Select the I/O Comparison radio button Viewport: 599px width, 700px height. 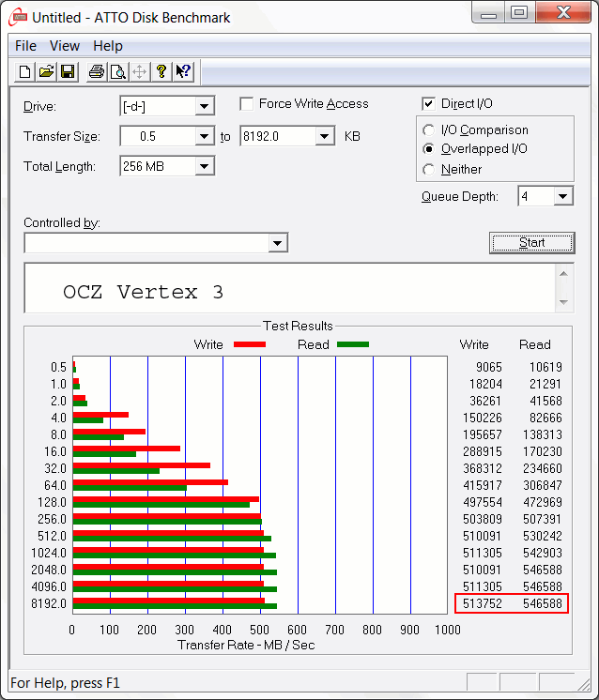(429, 130)
